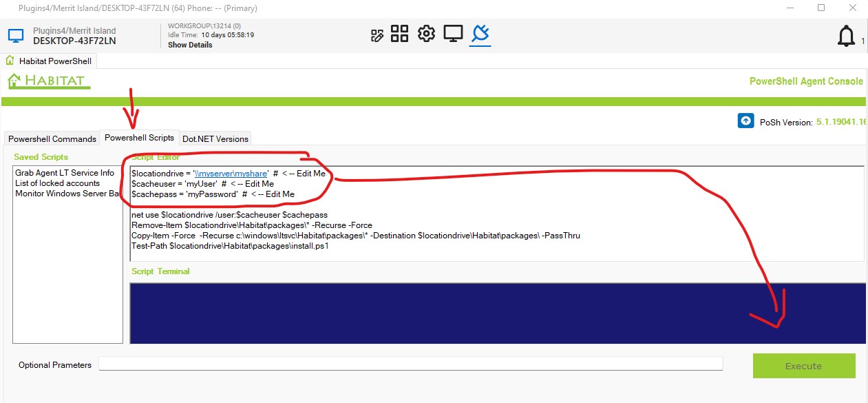Open the settings gear icon
Viewport: 868px width, 403px height.
426,33
